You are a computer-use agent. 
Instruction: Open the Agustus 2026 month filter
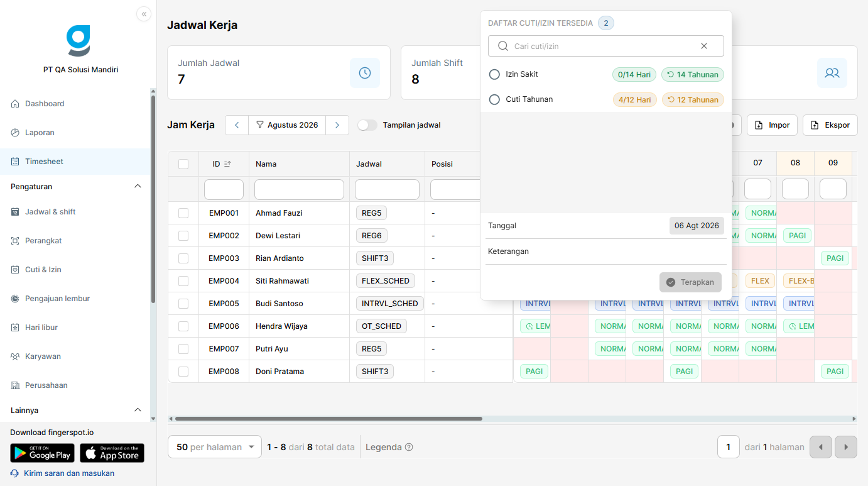(x=287, y=125)
